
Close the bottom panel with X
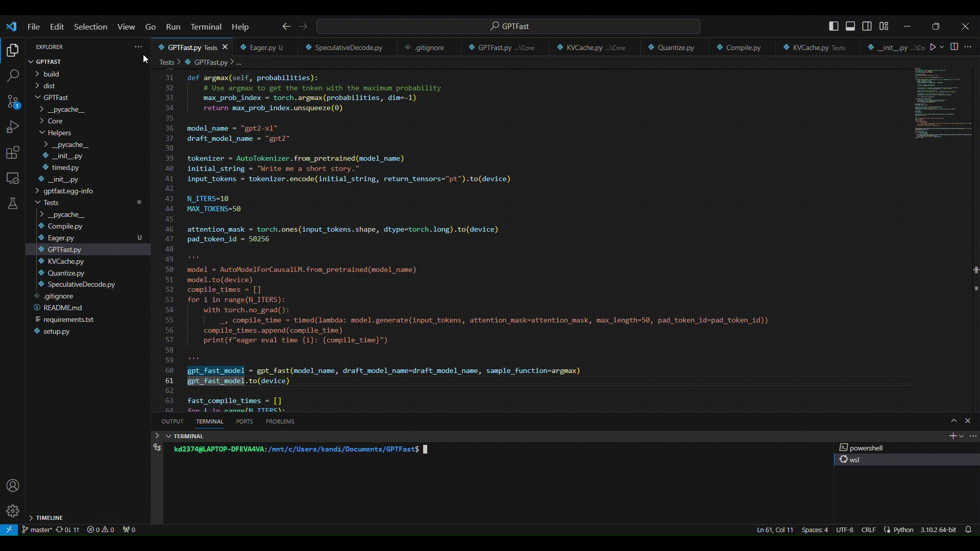(x=968, y=421)
